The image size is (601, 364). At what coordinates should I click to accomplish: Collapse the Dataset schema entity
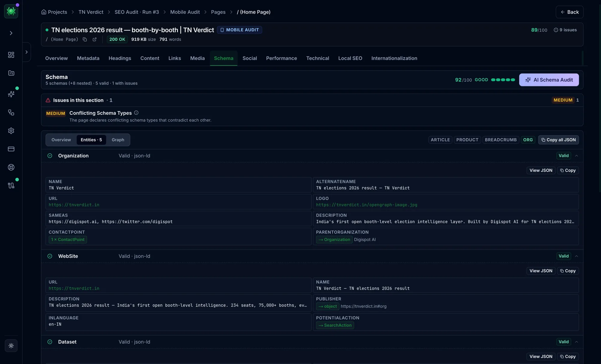click(x=577, y=342)
